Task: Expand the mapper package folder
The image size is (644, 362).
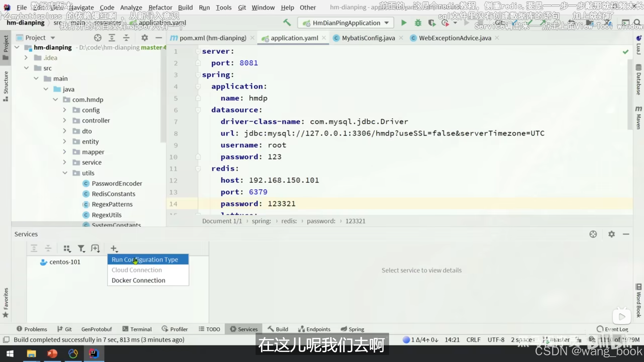Action: click(x=64, y=152)
